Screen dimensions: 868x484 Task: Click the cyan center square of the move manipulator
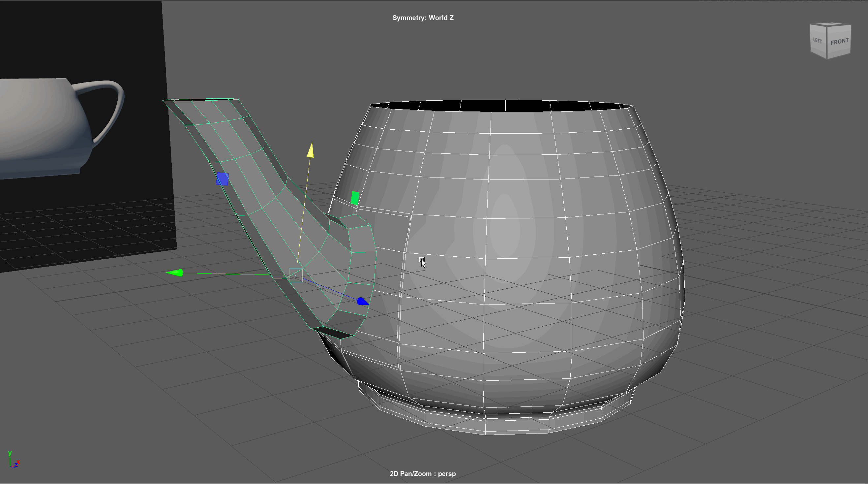(x=295, y=275)
